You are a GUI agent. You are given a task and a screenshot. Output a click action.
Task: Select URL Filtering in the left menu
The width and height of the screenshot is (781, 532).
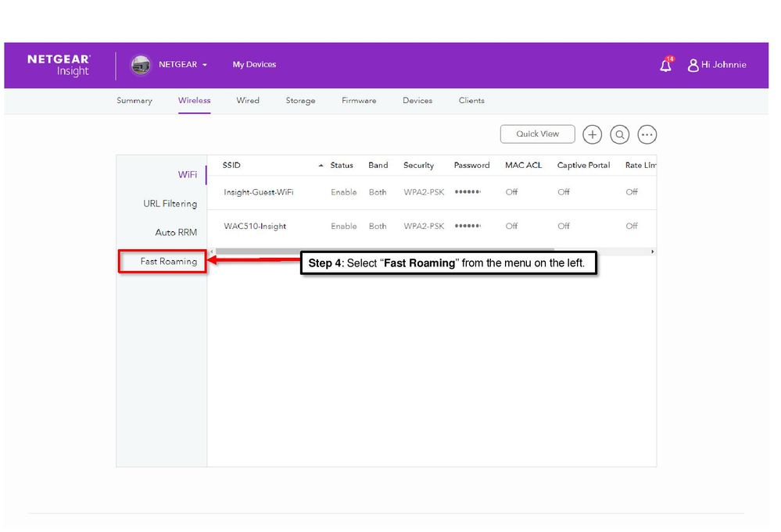(x=170, y=204)
